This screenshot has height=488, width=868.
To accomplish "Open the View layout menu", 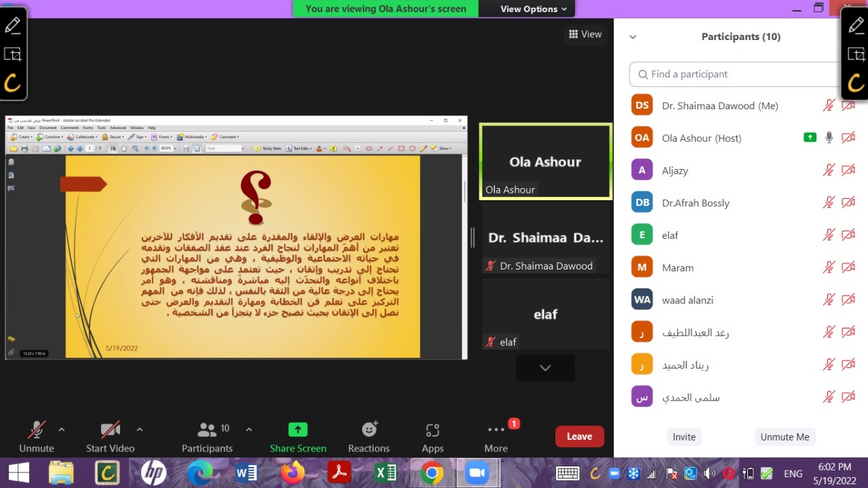I will (585, 35).
